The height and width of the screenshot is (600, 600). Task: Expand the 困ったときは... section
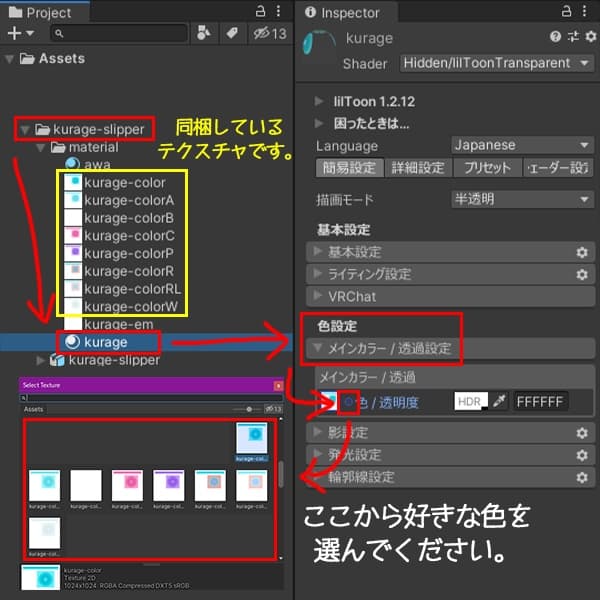pos(318,123)
